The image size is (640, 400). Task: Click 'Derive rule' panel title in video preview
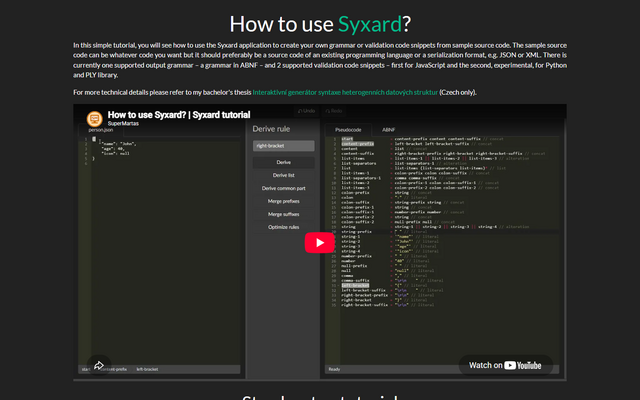(x=271, y=129)
